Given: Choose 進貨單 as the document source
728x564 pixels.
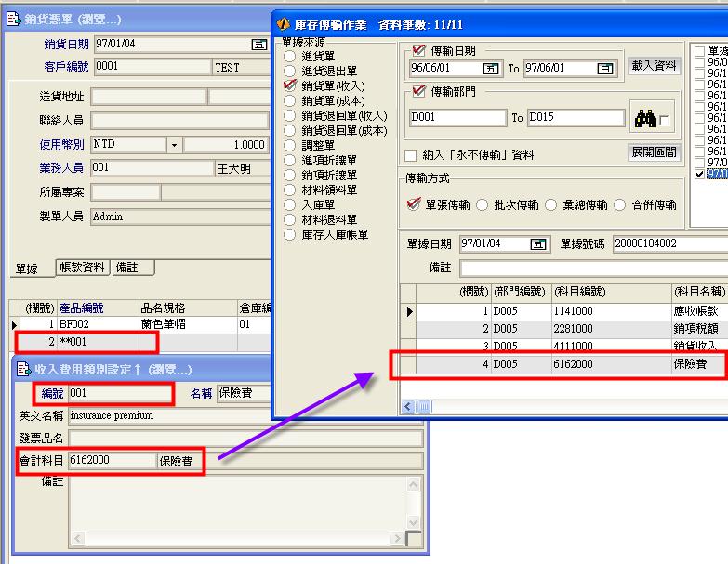Looking at the screenshot, I should [290, 57].
